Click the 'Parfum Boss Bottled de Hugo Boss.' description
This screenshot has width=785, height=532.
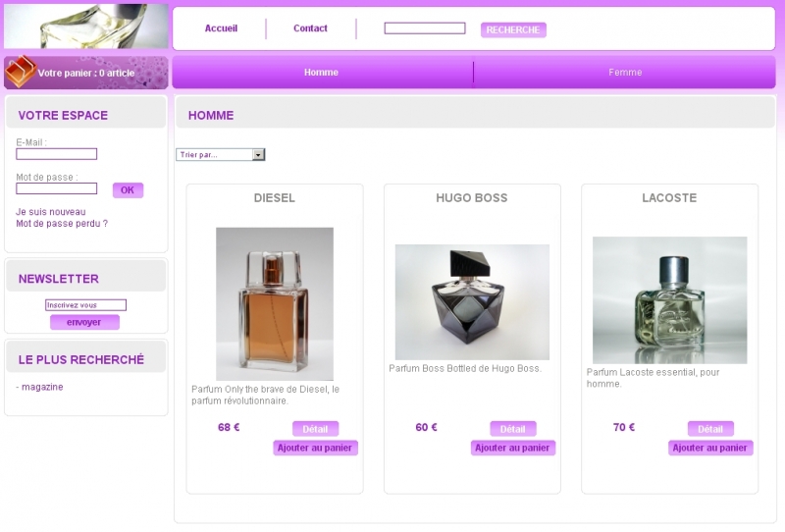pos(465,369)
